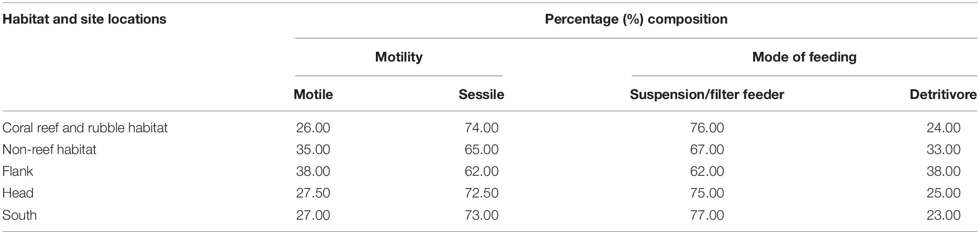Select the 67.00 value in Non-reef row
The image size is (980, 234).
707,149
